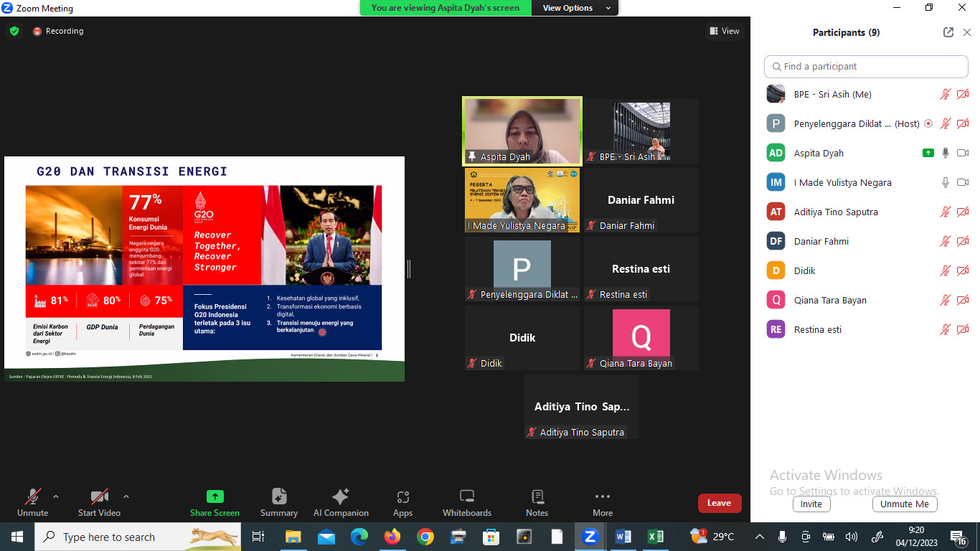Click Daniar Fahmi's camera-off icon in list
The width and height of the screenshot is (980, 551).
tap(963, 241)
